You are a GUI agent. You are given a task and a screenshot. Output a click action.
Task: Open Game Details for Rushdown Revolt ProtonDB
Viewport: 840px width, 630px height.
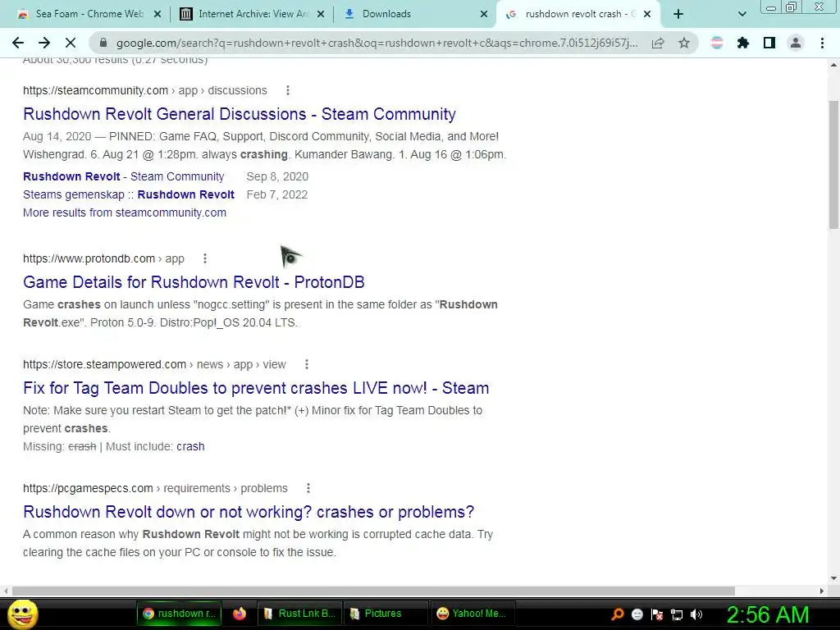pyautogui.click(x=194, y=282)
